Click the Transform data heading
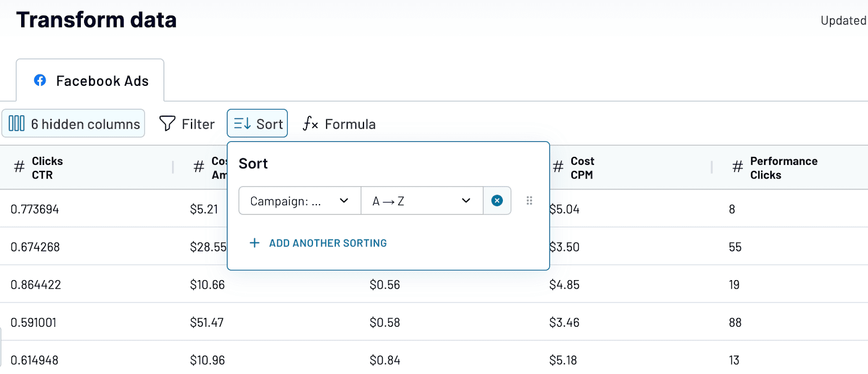 pos(96,20)
